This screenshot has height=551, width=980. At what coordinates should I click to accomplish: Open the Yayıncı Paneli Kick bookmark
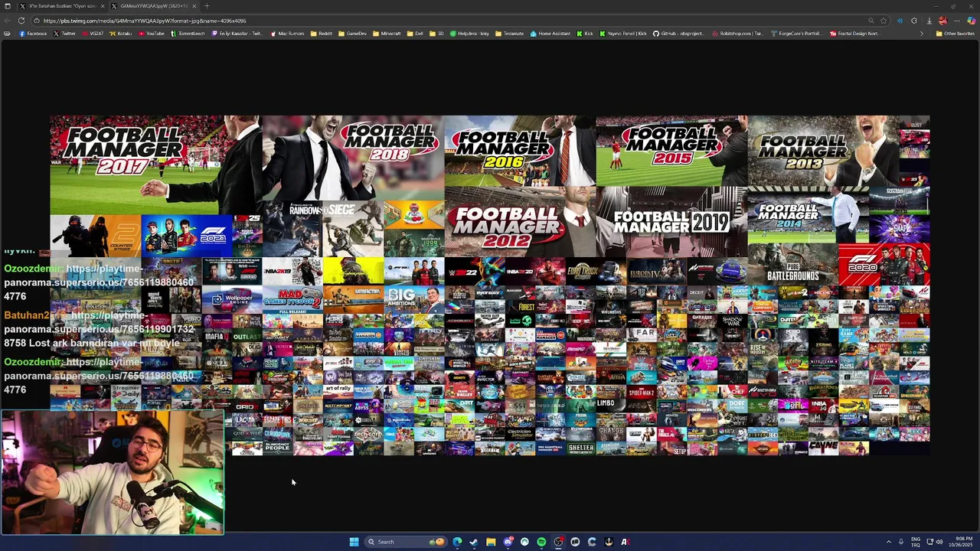click(x=623, y=34)
